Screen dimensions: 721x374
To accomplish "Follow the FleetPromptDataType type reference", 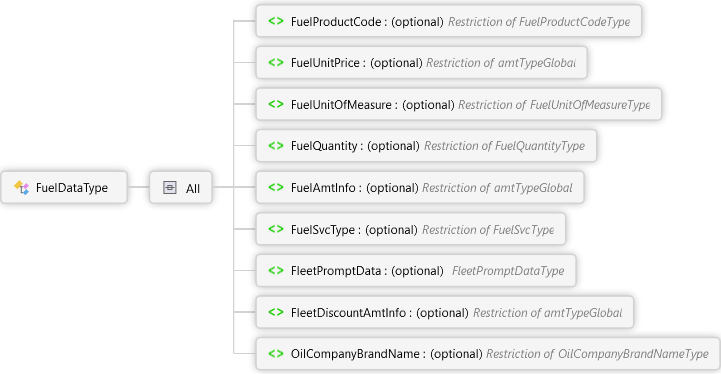I will [508, 271].
